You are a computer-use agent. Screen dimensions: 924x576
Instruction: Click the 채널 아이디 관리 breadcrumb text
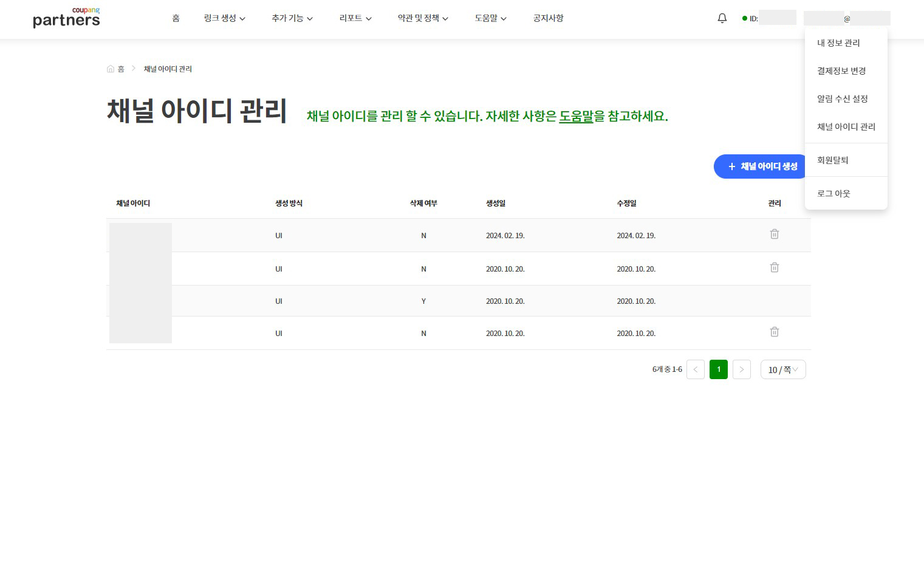[168, 69]
